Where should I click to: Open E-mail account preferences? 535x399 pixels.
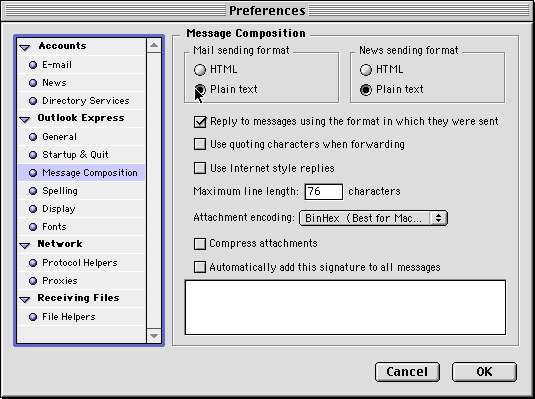(x=82, y=65)
